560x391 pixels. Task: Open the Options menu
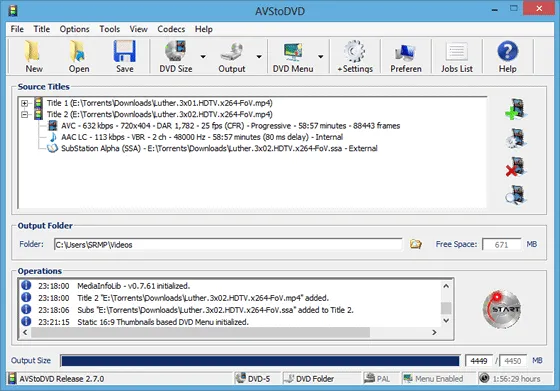[74, 29]
